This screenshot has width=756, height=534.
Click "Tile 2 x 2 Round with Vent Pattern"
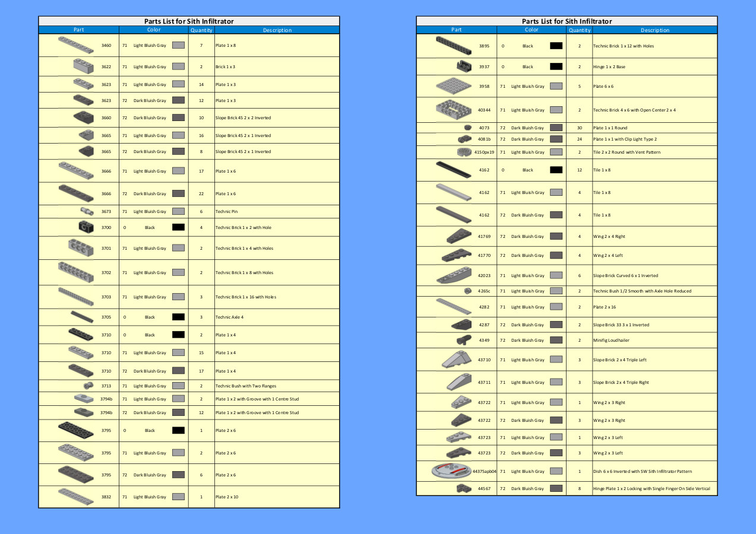[627, 152]
